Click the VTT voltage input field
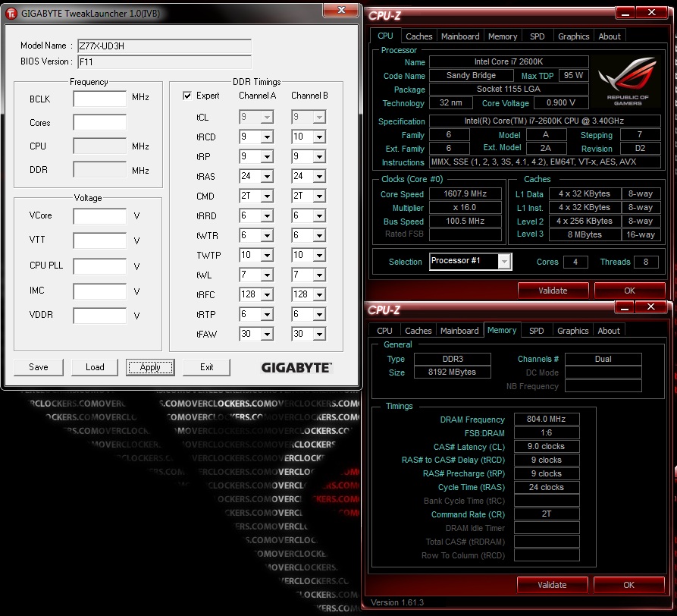The width and height of the screenshot is (677, 616). tap(100, 240)
